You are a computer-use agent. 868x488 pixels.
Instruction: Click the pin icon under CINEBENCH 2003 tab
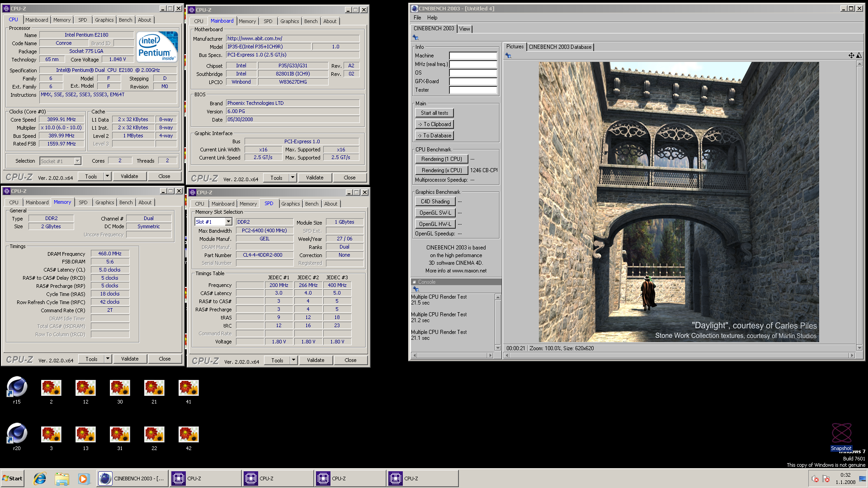415,38
